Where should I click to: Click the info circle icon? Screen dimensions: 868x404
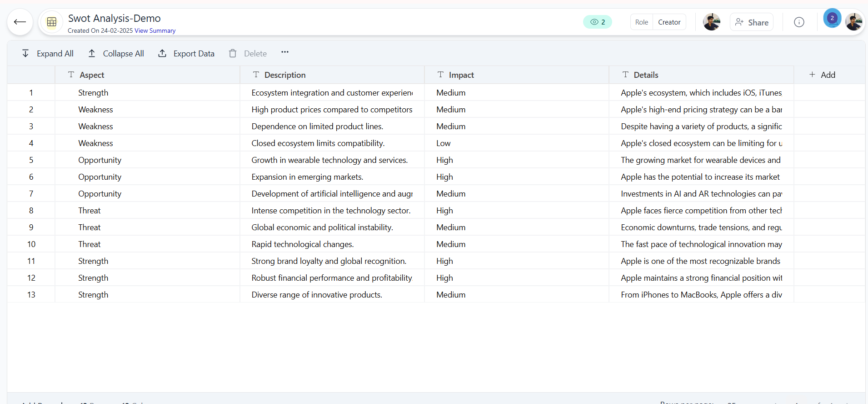pos(799,22)
